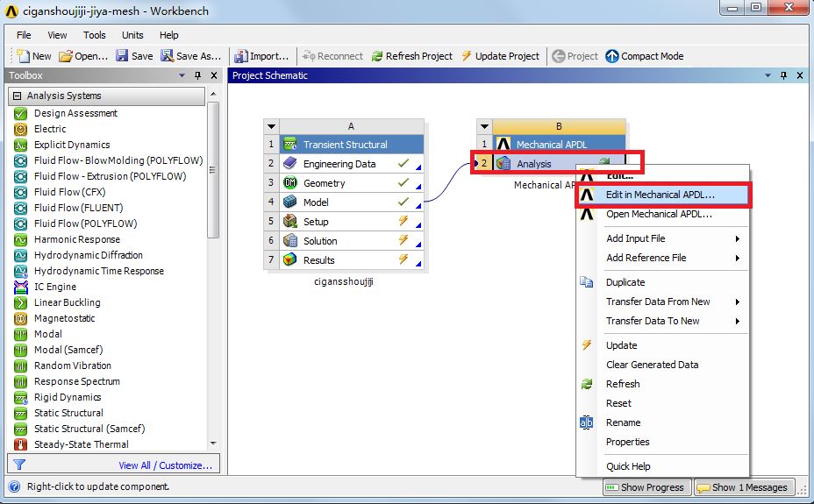Click the Results cell in system A

pos(352,259)
